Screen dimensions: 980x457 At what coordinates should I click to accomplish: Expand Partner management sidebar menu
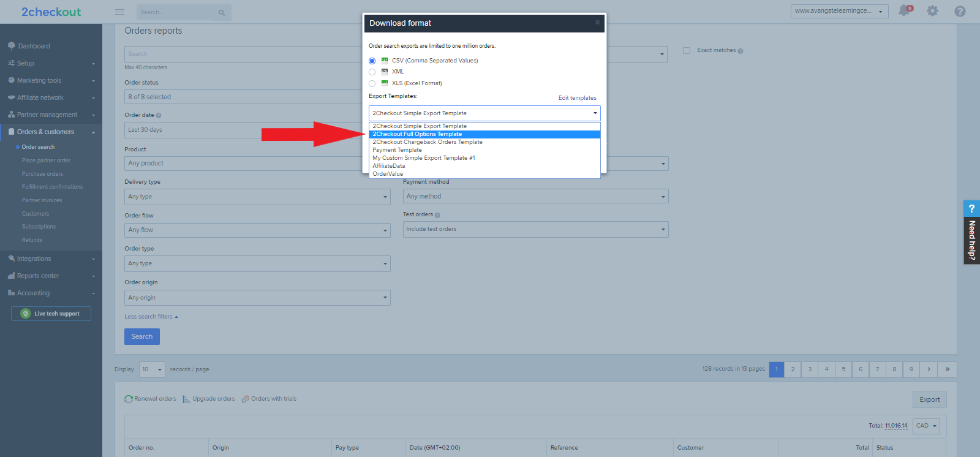point(51,115)
